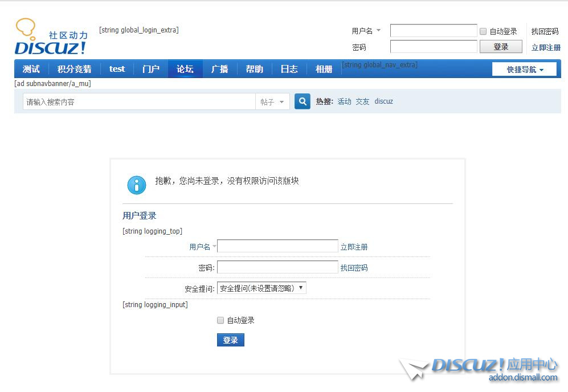Click the Discuz! logo in header
The height and width of the screenshot is (392, 568).
pos(51,38)
